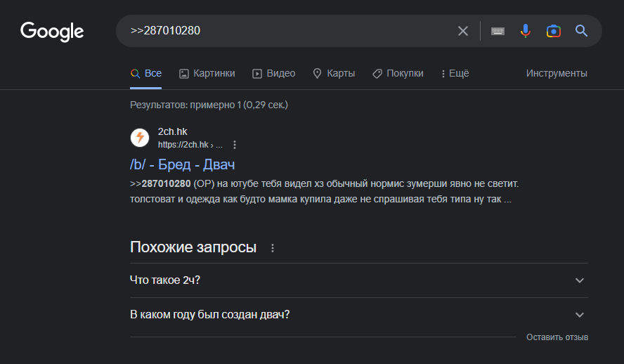Clear the search query with X icon
This screenshot has width=624, height=364.
pyautogui.click(x=463, y=31)
